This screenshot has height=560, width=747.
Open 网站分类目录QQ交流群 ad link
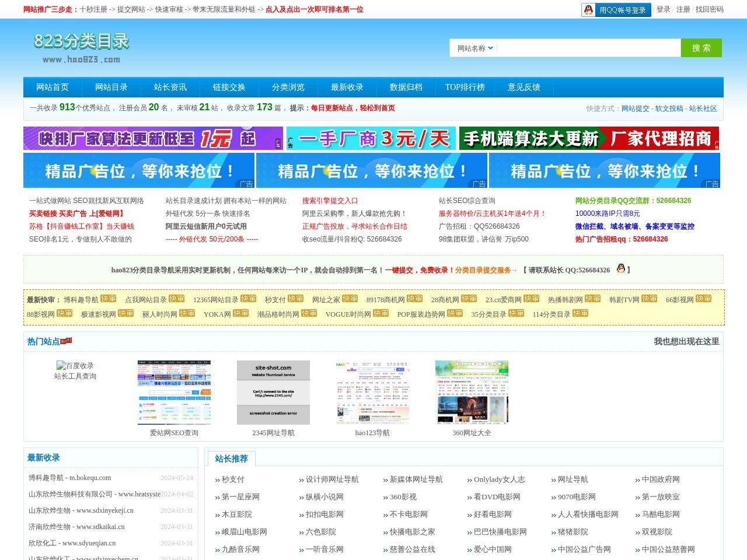point(633,201)
